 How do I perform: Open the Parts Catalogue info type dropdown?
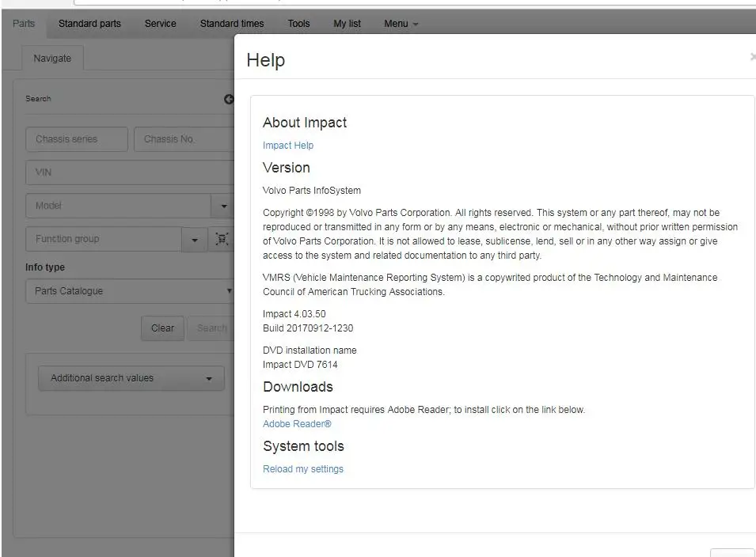click(x=130, y=291)
